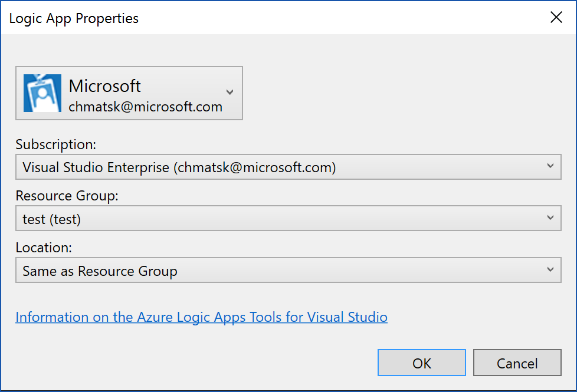Open the Azure Logic Apps Tools information link
577x392 pixels.
click(201, 317)
